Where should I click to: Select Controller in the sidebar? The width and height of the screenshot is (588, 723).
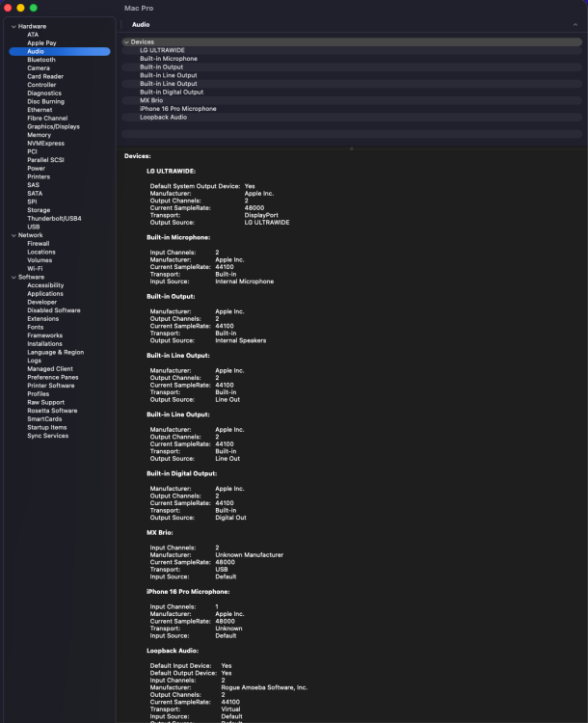(41, 85)
